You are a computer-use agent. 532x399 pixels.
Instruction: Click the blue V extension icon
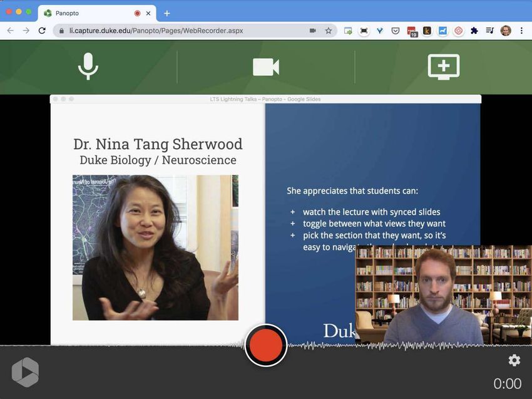pos(380,31)
